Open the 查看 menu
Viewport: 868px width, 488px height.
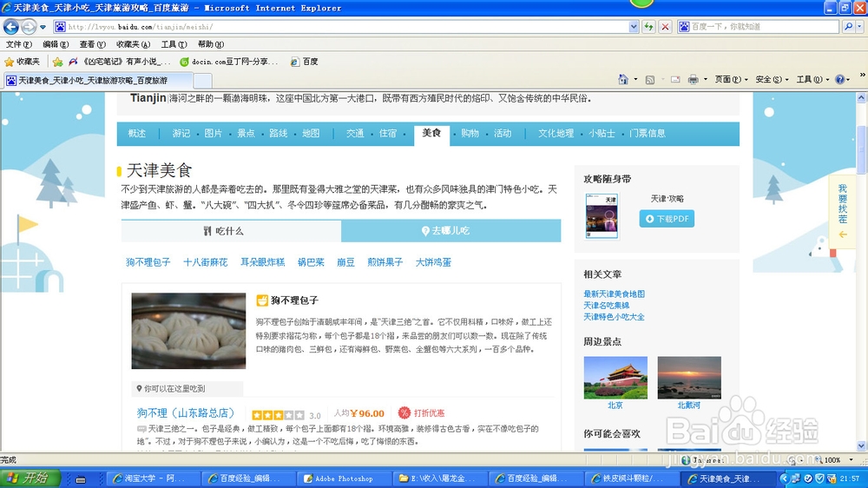click(x=92, y=44)
